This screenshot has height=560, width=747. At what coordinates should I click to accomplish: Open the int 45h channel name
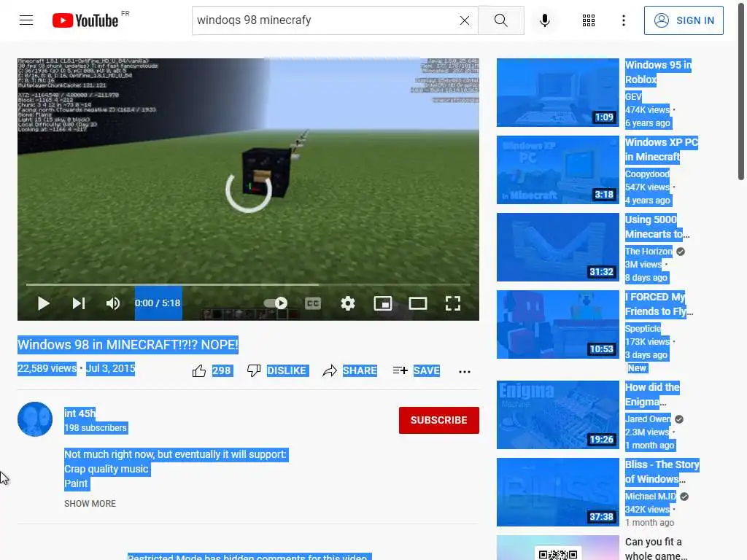pyautogui.click(x=80, y=413)
